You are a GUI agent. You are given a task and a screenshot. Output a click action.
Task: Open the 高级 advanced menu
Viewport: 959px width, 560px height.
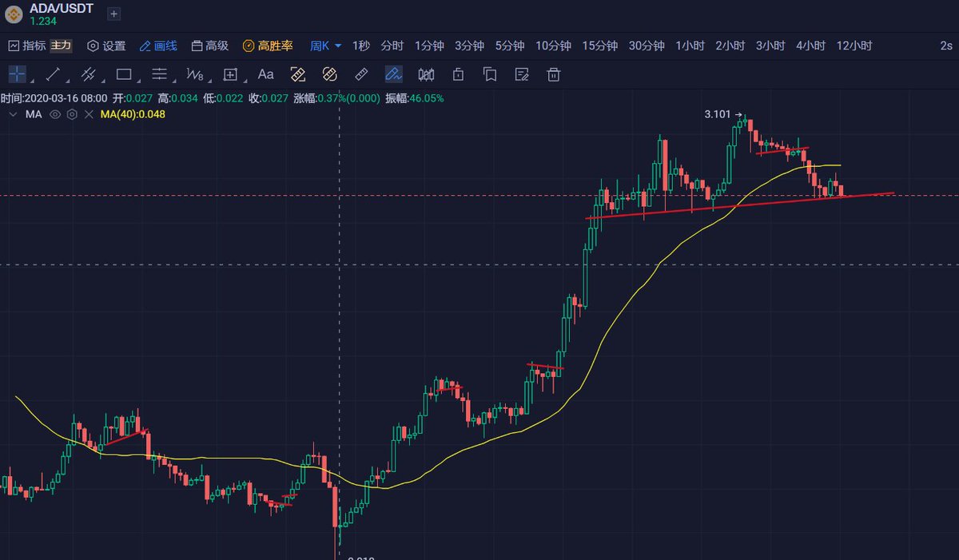210,46
